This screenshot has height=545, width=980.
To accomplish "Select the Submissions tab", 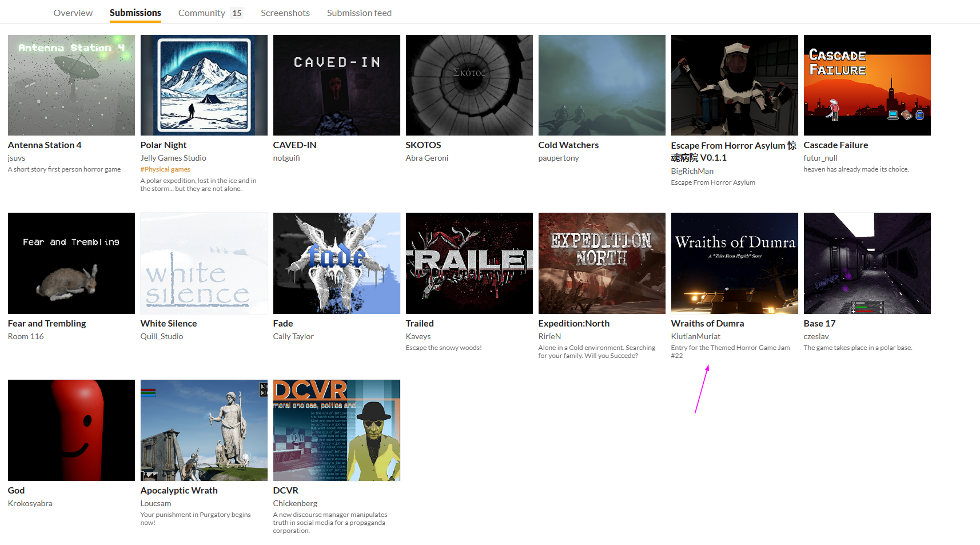I will click(x=135, y=13).
